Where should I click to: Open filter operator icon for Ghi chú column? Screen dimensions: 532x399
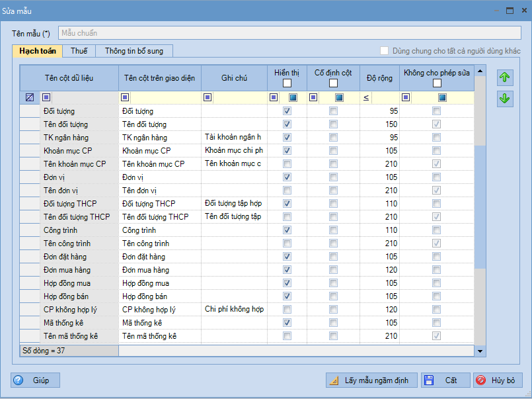tap(208, 98)
